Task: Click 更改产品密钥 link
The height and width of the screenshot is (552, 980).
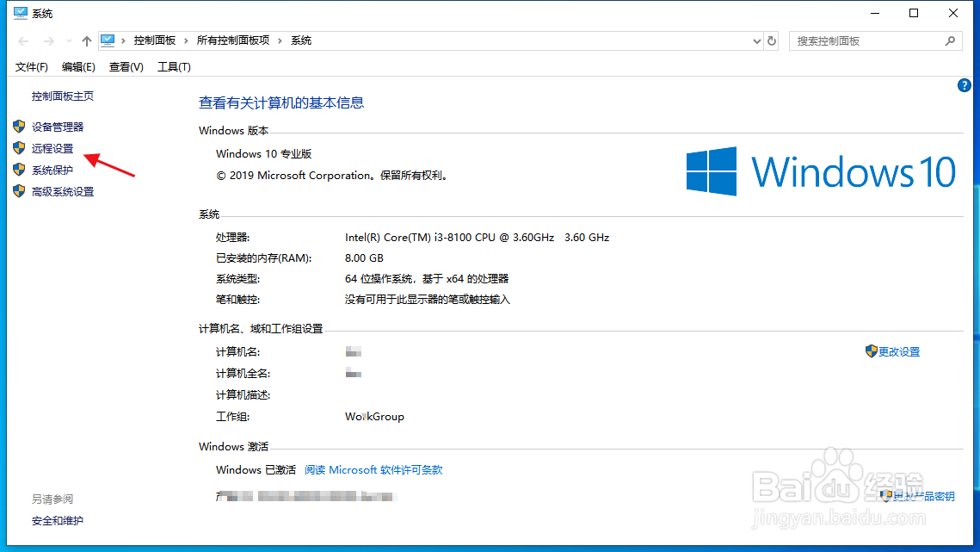Action: [923, 496]
